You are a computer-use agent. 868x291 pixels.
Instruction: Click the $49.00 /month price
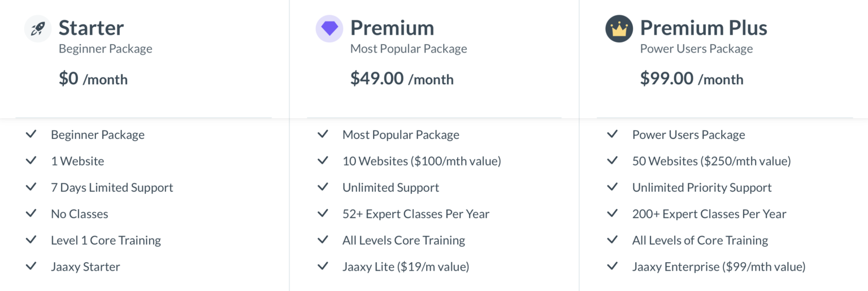[402, 79]
